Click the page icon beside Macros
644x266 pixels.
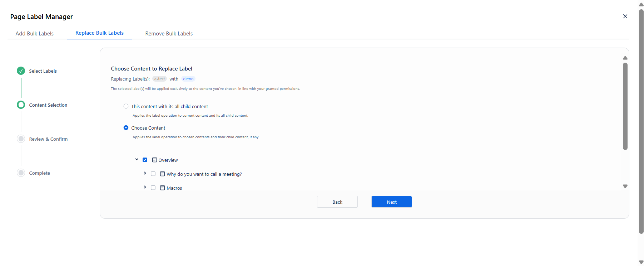pos(162,188)
